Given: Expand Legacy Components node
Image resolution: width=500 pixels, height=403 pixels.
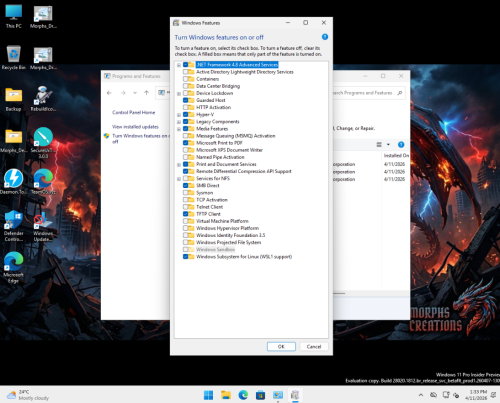Looking at the screenshot, I should 179,122.
